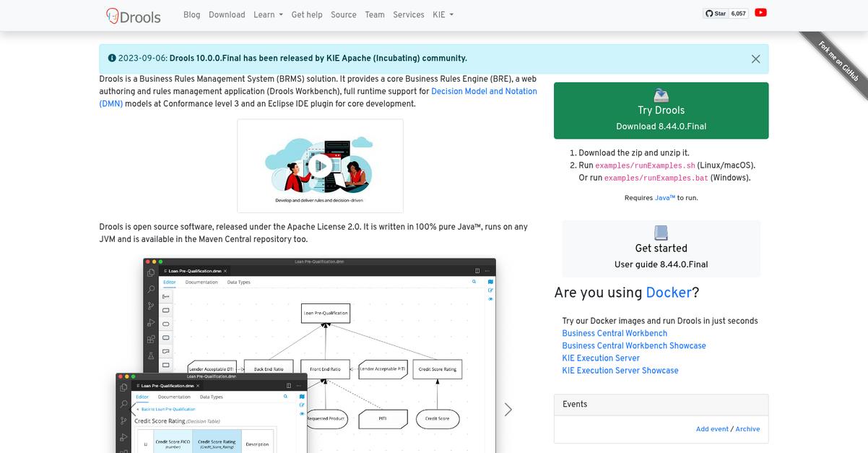Screen dimensions: 868x453
Task: Expand the KIE dropdown menu
Action: point(443,14)
